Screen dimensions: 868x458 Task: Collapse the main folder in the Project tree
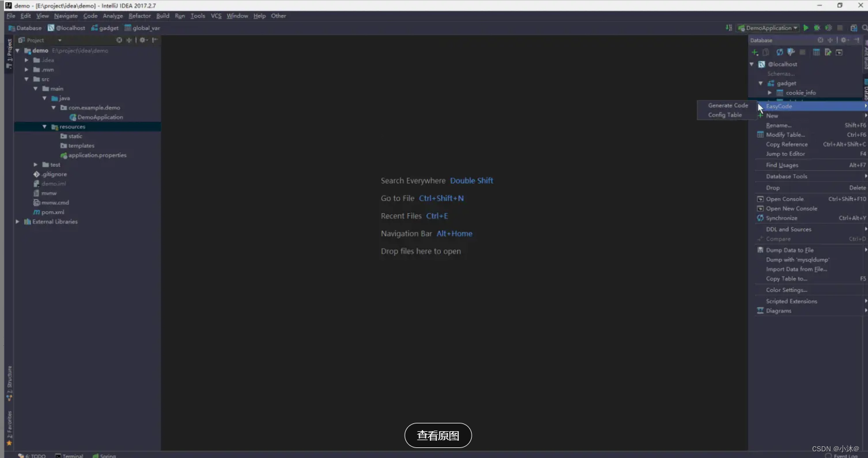tap(35, 88)
